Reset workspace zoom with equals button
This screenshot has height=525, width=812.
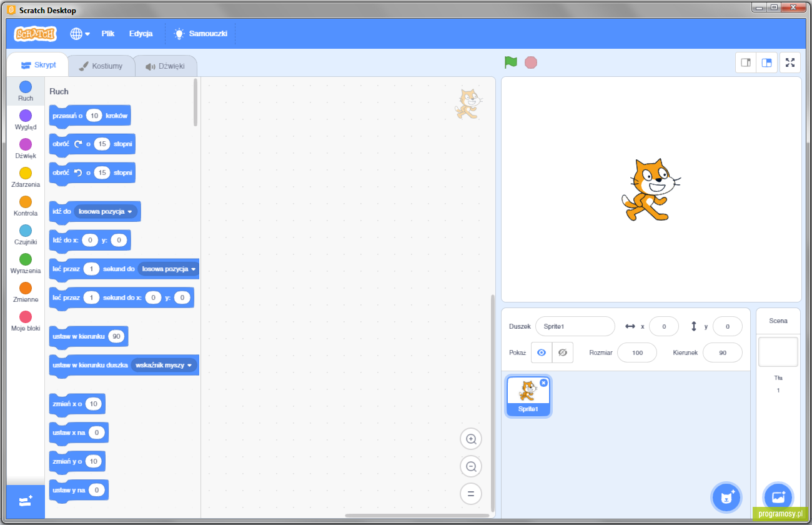[471, 494]
